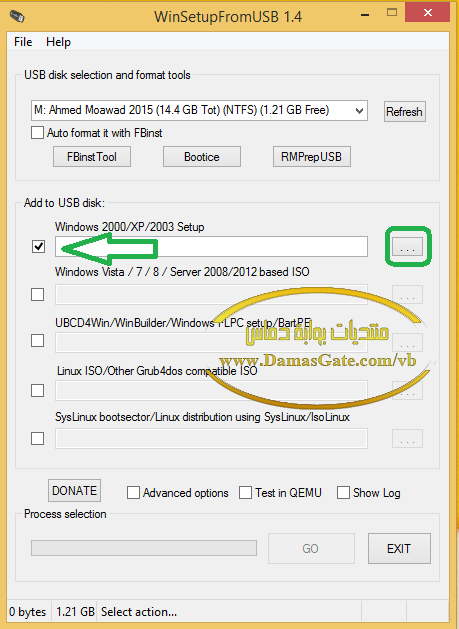Click the DONATE button
The width and height of the screenshot is (459, 629).
click(x=74, y=491)
